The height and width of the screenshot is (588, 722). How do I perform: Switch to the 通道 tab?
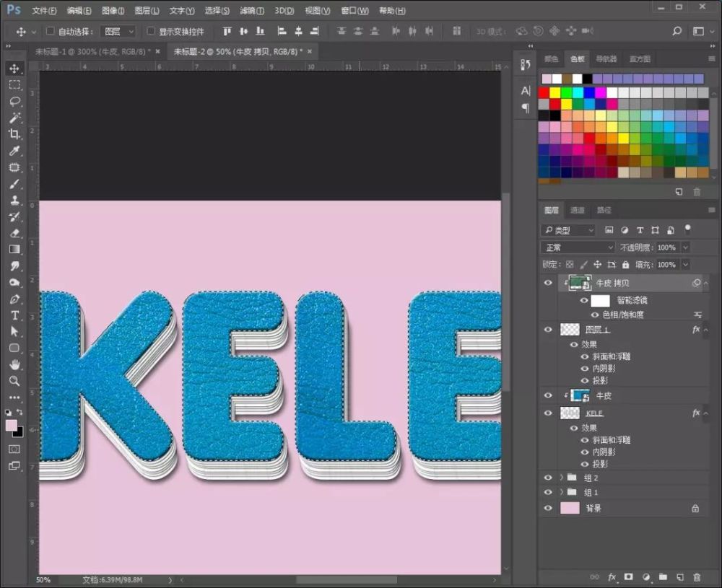point(578,210)
